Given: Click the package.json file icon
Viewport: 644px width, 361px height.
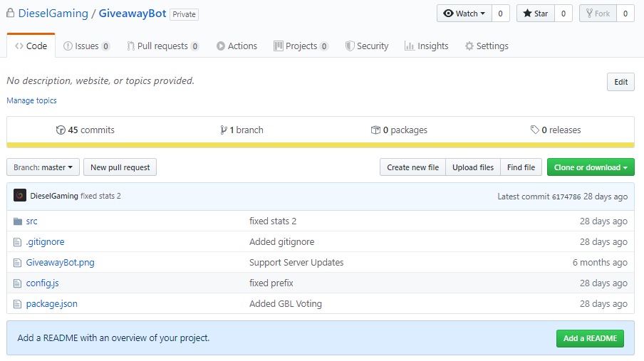Looking at the screenshot, I should (17, 304).
